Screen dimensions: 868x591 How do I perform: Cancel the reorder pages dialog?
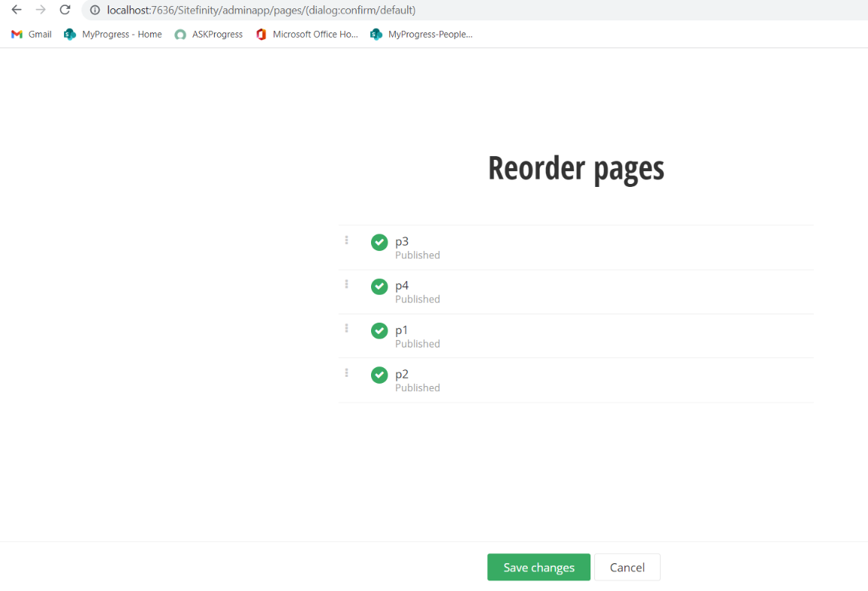pyautogui.click(x=627, y=567)
